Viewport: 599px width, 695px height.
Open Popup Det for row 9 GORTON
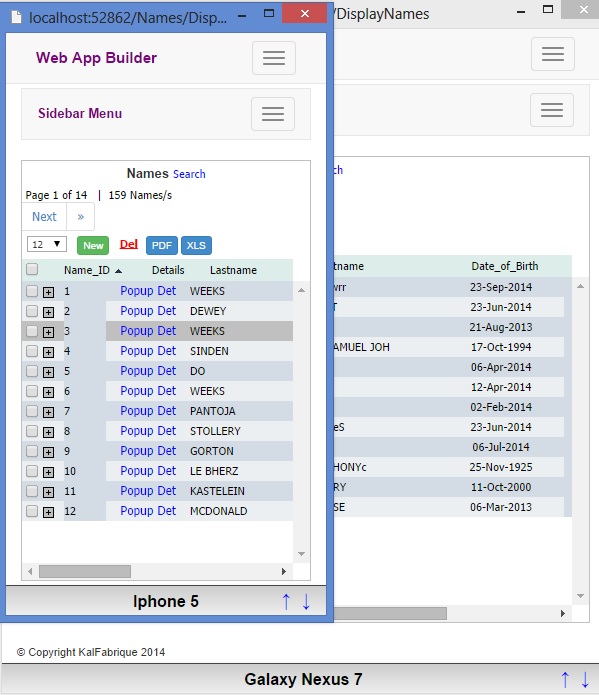(148, 451)
